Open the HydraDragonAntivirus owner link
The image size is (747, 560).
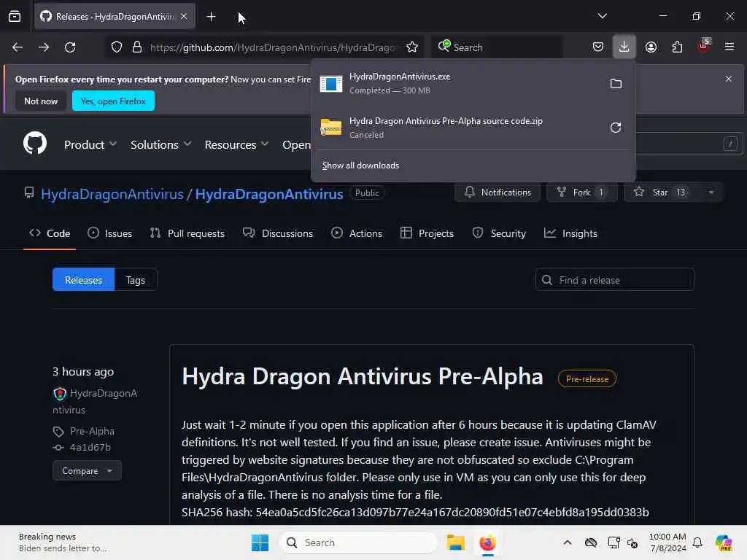click(x=112, y=194)
